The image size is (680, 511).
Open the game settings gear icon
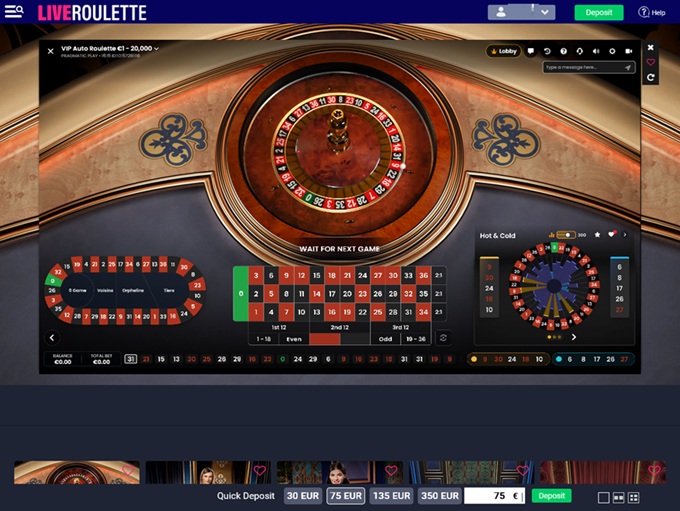point(612,51)
